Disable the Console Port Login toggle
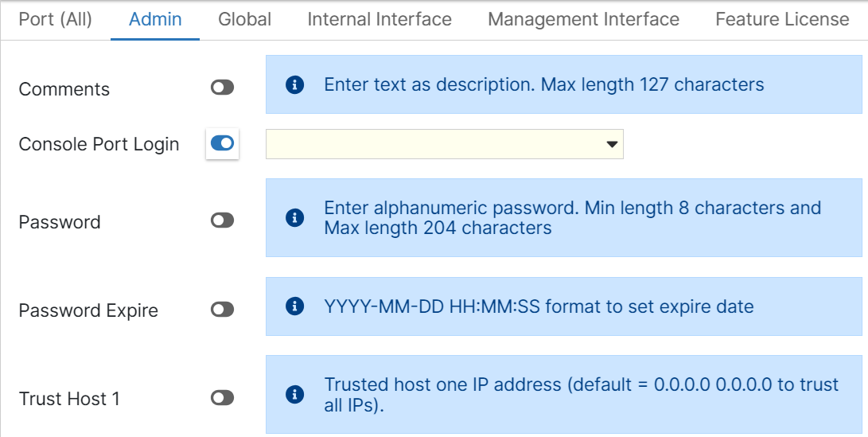This screenshot has width=868, height=437. [223, 143]
